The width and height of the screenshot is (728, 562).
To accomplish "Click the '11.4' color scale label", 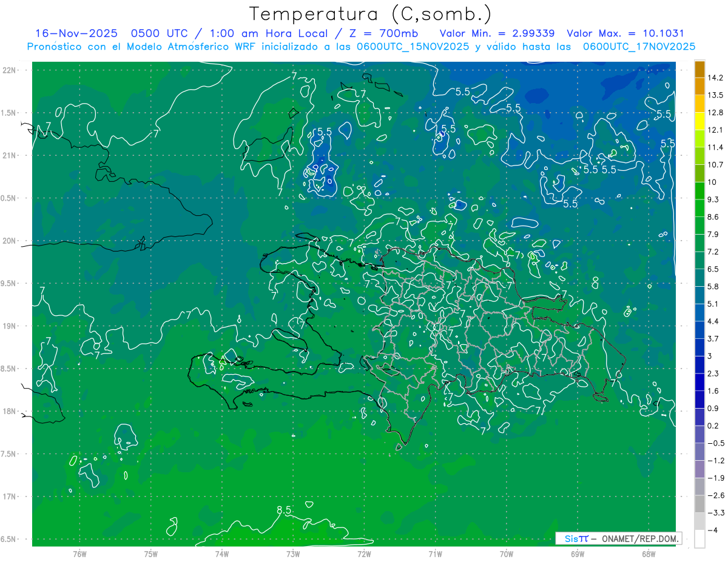I will tap(716, 147).
